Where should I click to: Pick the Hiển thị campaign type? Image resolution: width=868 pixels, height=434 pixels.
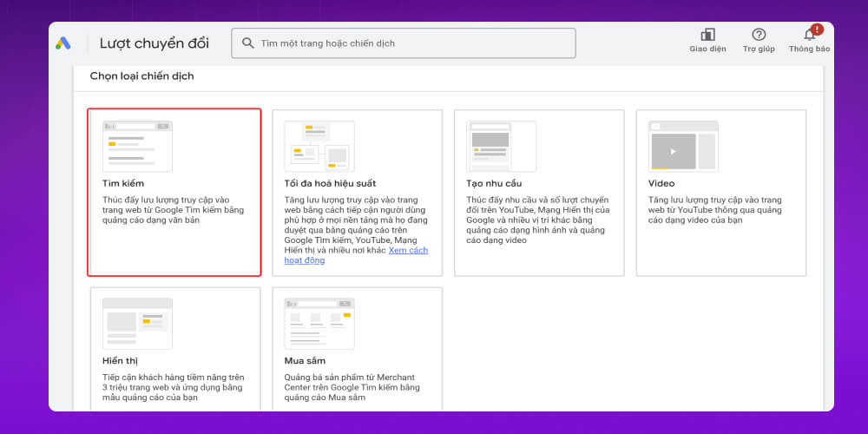(120, 360)
